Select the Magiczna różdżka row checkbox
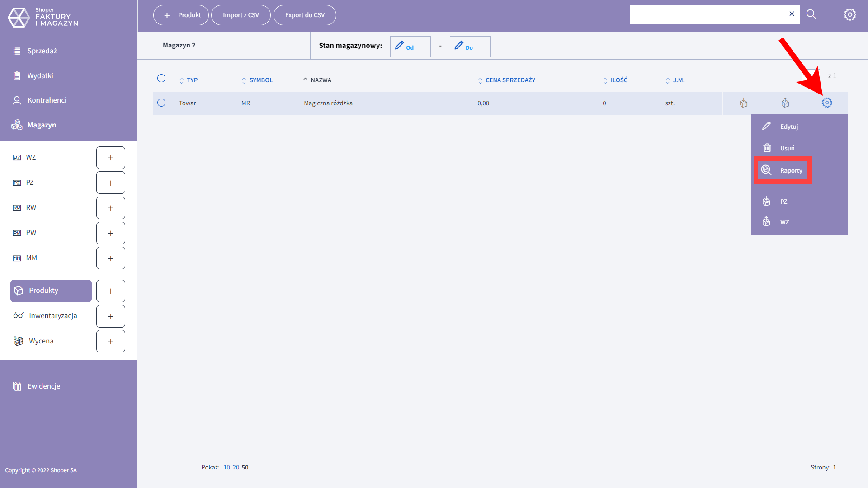 point(161,103)
